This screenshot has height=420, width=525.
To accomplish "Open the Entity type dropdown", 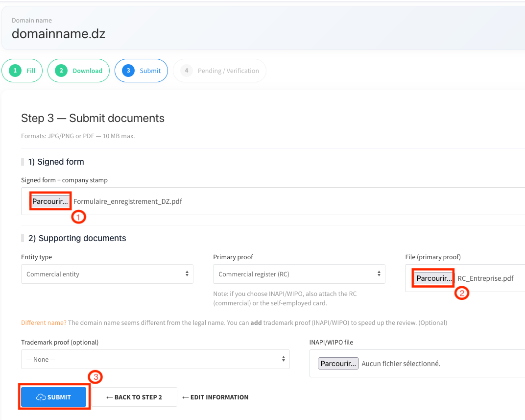I will (107, 274).
